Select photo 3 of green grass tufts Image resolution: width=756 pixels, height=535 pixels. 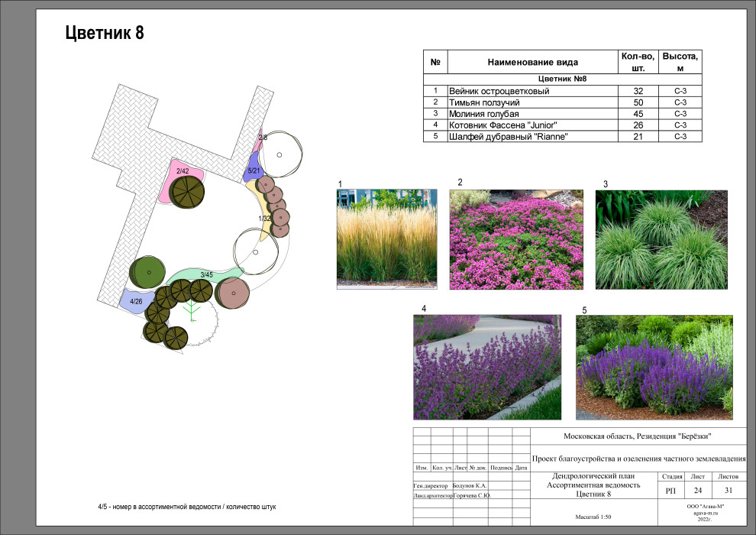661,239
